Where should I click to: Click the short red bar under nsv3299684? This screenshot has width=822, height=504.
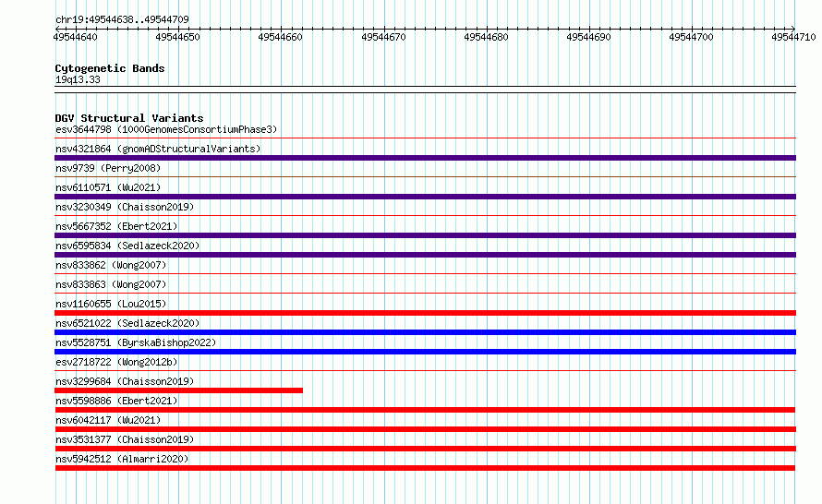179,390
